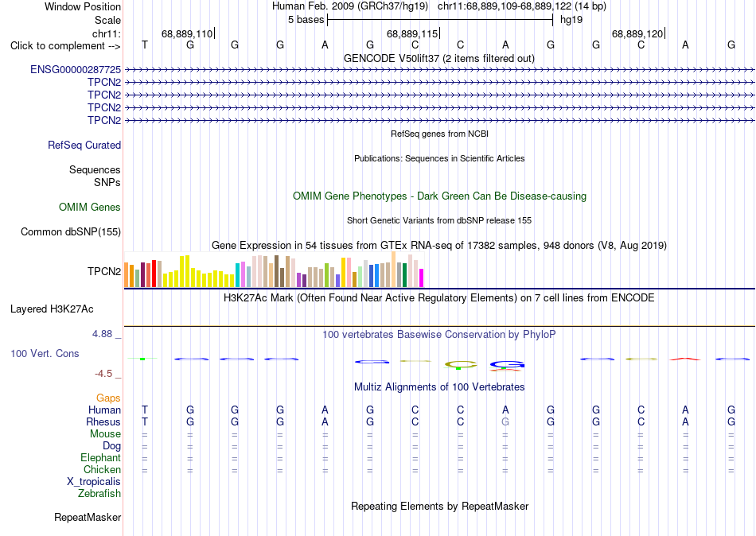Select the Dog alignment row label
Image resolution: width=756 pixels, height=536 pixels.
pyautogui.click(x=112, y=446)
